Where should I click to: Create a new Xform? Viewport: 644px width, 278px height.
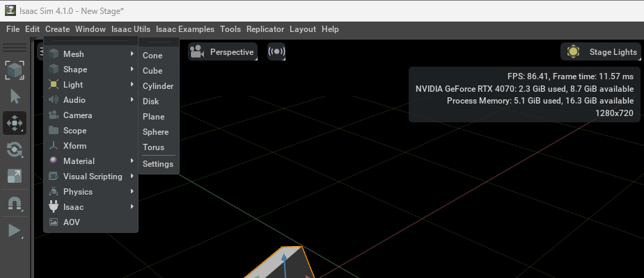(x=91, y=146)
